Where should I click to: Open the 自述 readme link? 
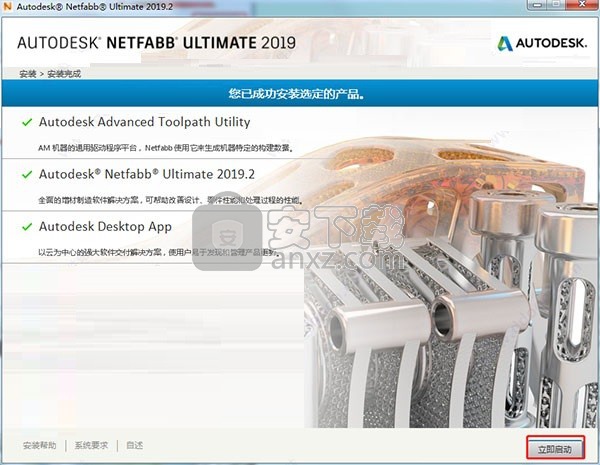tap(134, 445)
